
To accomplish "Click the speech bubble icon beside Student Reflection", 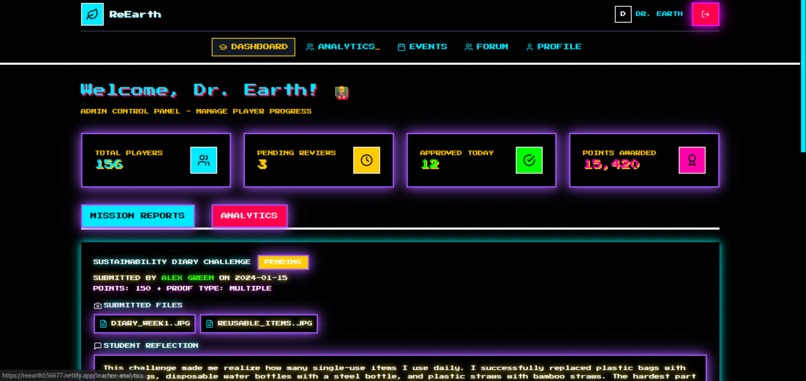I will click(98, 346).
